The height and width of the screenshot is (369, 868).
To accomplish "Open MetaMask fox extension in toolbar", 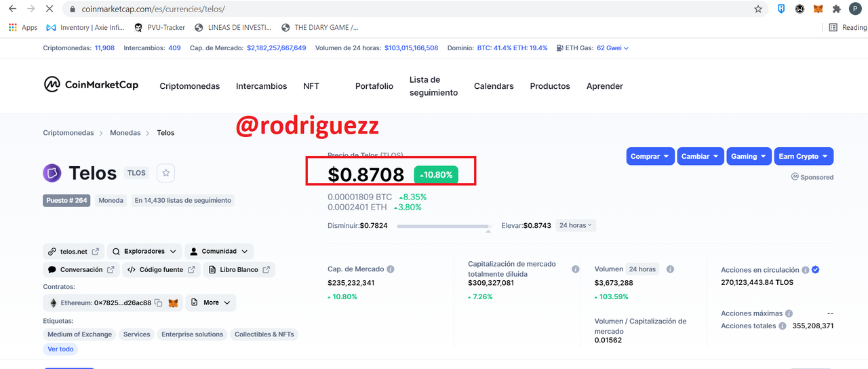I will pos(818,9).
